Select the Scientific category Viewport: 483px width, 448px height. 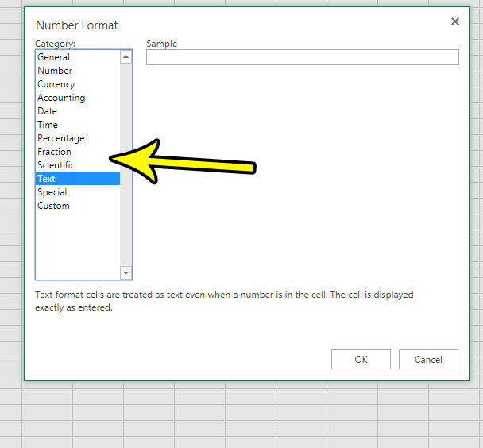[78, 165]
